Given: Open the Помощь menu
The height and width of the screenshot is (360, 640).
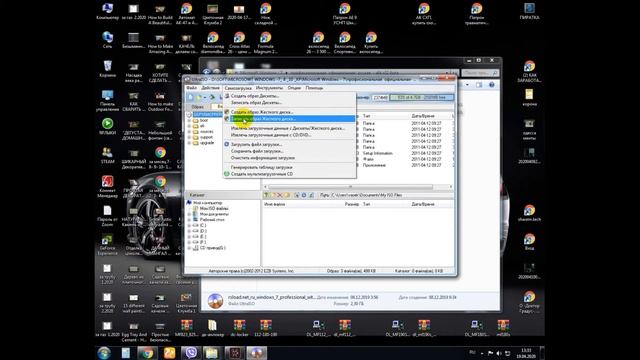Looking at the screenshot, I should coord(314,88).
